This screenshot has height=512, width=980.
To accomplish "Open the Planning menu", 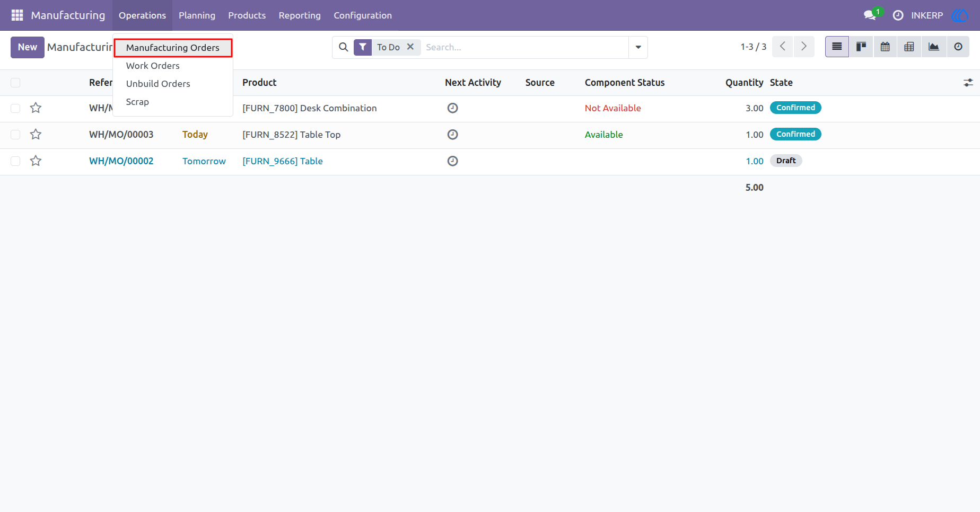I will point(197,15).
